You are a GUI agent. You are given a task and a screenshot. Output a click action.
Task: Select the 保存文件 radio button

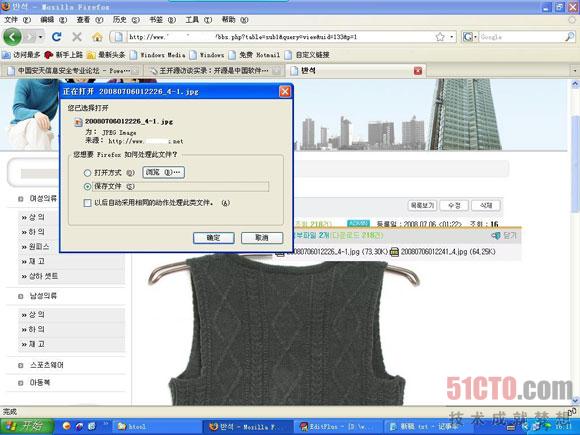pos(87,187)
